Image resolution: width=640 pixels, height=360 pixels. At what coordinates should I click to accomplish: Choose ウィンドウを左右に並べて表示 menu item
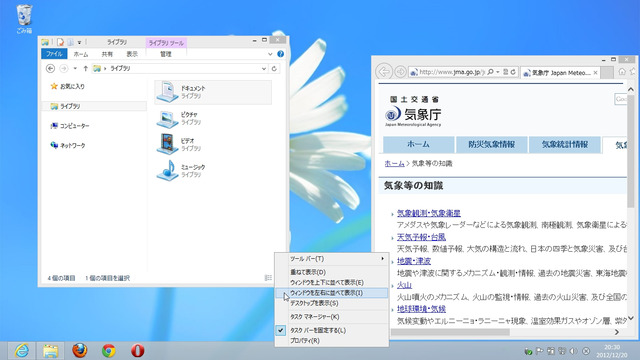[331, 293]
